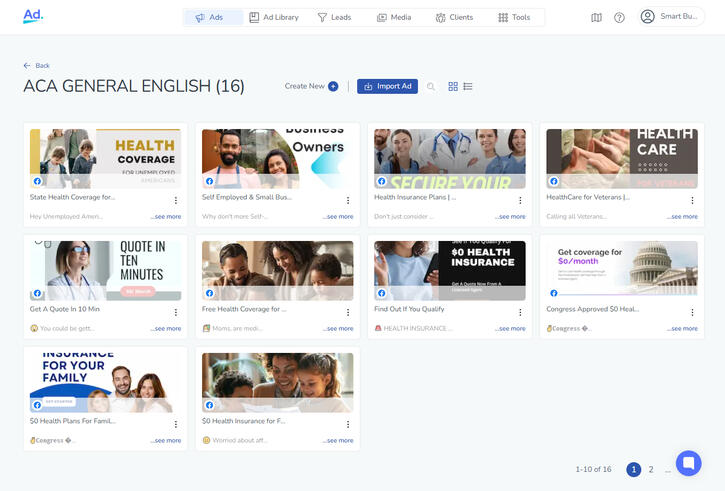Open the Health Care veterans thumbnail
Viewport: 725px width, 491px height.
click(622, 159)
